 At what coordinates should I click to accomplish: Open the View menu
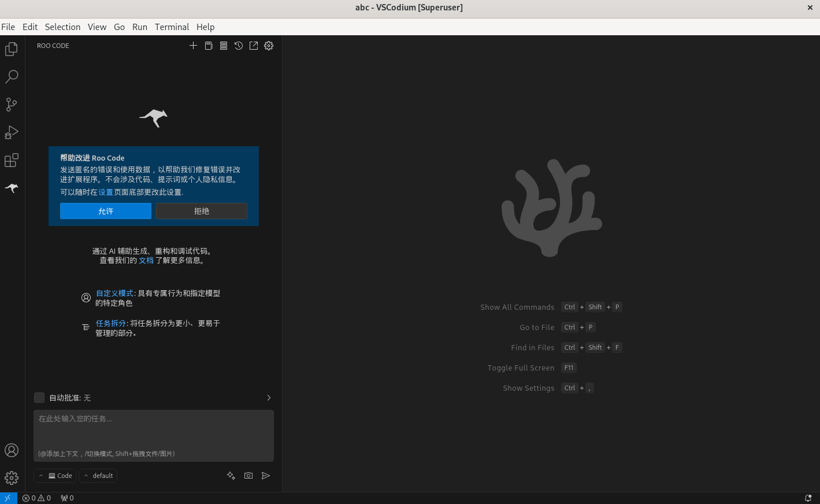point(97,27)
